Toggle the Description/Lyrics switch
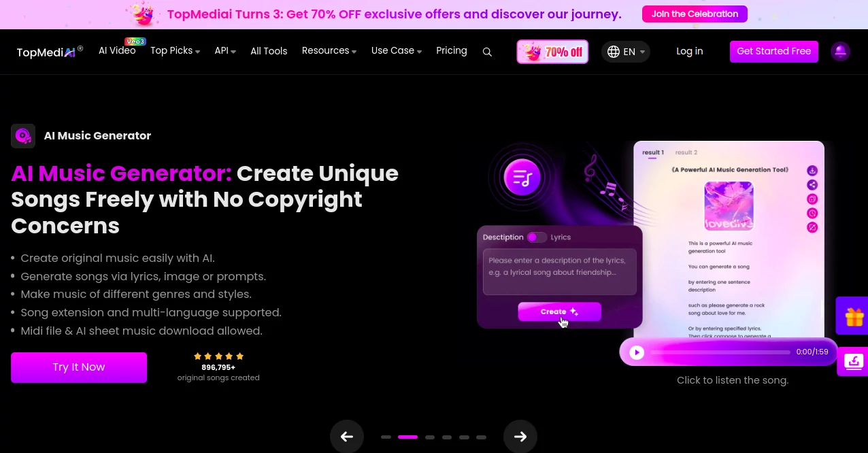The image size is (868, 453). point(536,237)
